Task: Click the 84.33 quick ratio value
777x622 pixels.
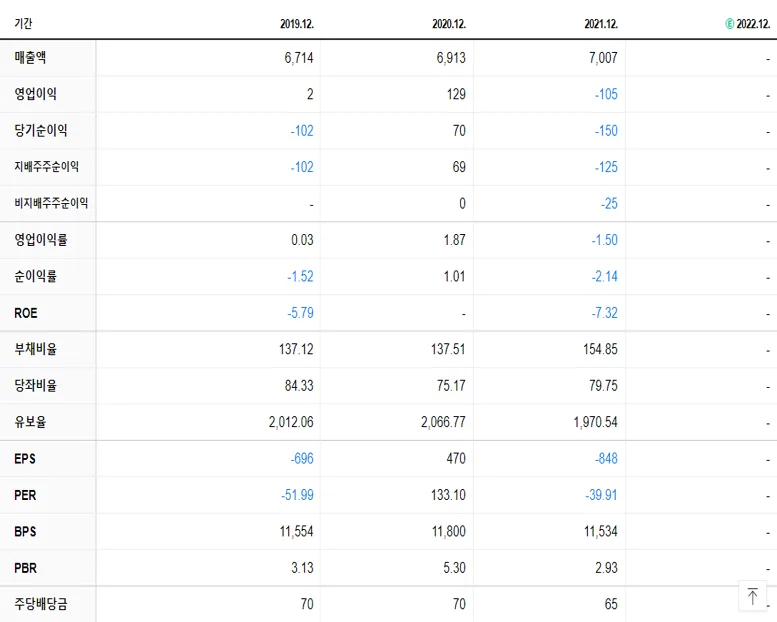Action: point(299,386)
